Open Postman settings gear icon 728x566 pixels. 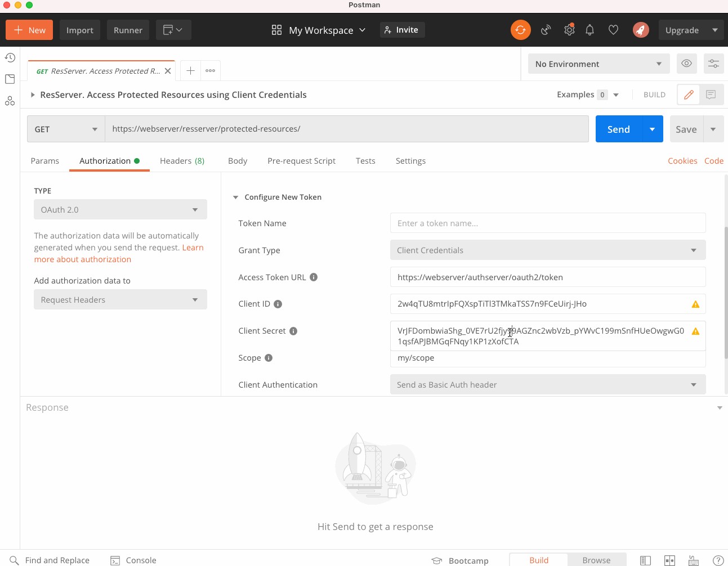point(569,30)
